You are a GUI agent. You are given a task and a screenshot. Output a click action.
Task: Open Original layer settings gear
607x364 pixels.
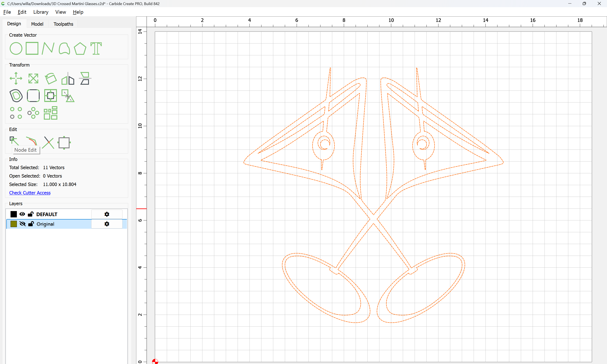tap(107, 224)
